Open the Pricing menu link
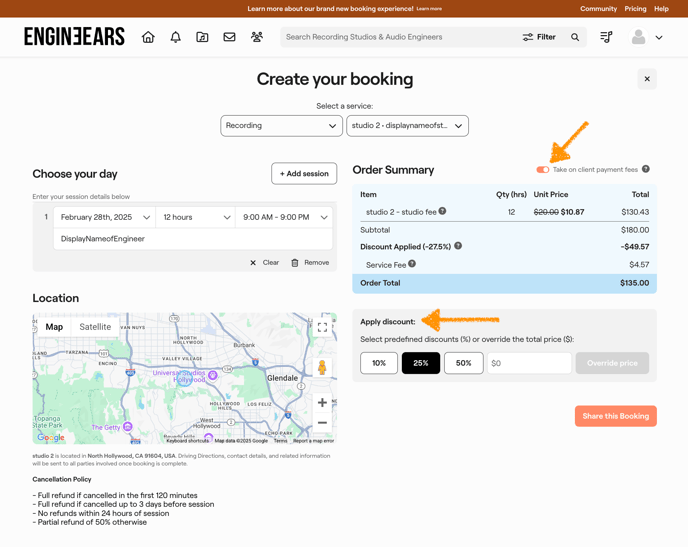The image size is (688, 547). click(x=635, y=8)
